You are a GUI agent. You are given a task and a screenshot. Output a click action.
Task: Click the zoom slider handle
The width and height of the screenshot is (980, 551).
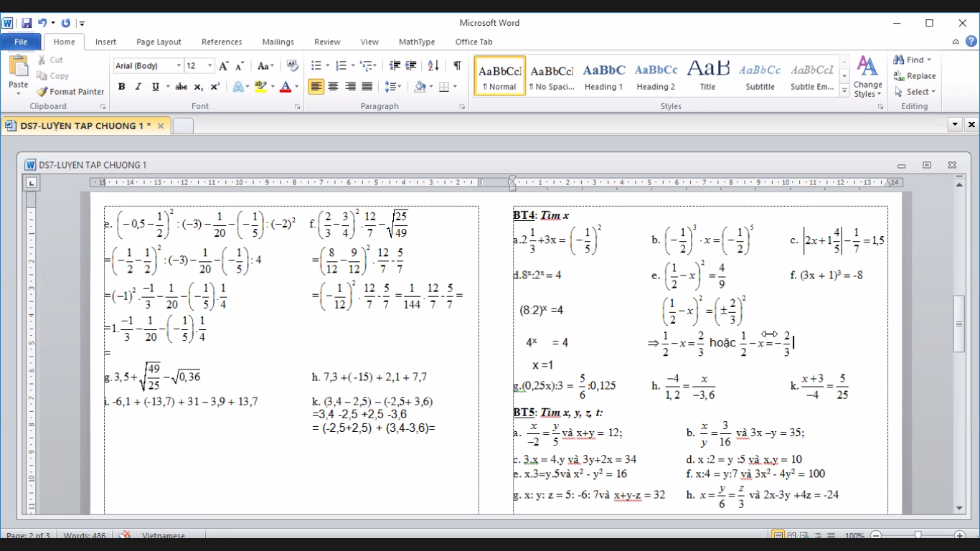(918, 535)
